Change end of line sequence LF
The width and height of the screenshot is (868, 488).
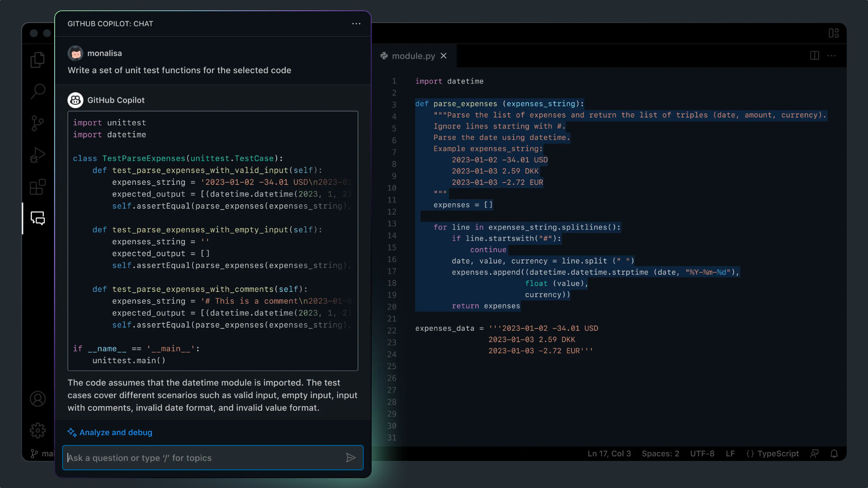[x=730, y=454]
